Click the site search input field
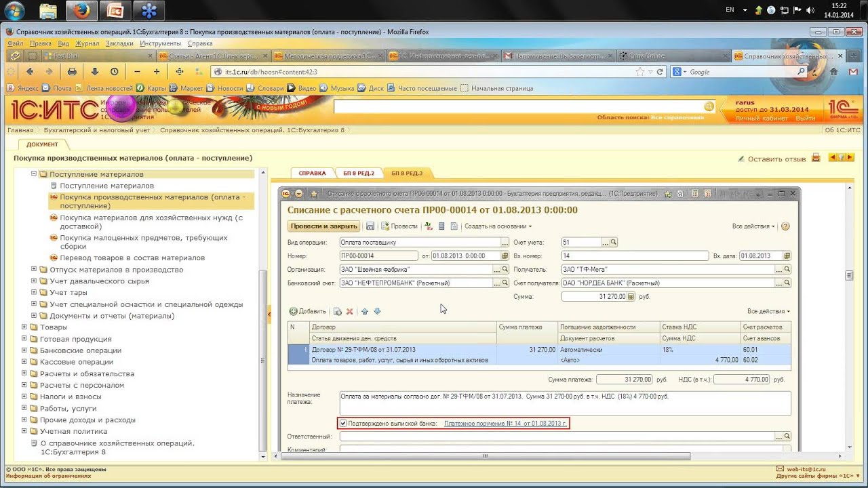This screenshot has width=868, height=488. pyautogui.click(x=518, y=106)
